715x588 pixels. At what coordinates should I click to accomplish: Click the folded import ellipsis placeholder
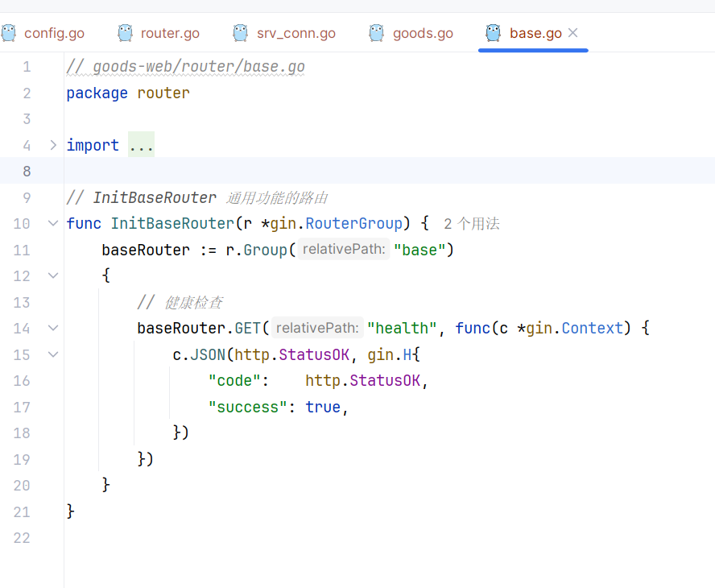coord(142,145)
